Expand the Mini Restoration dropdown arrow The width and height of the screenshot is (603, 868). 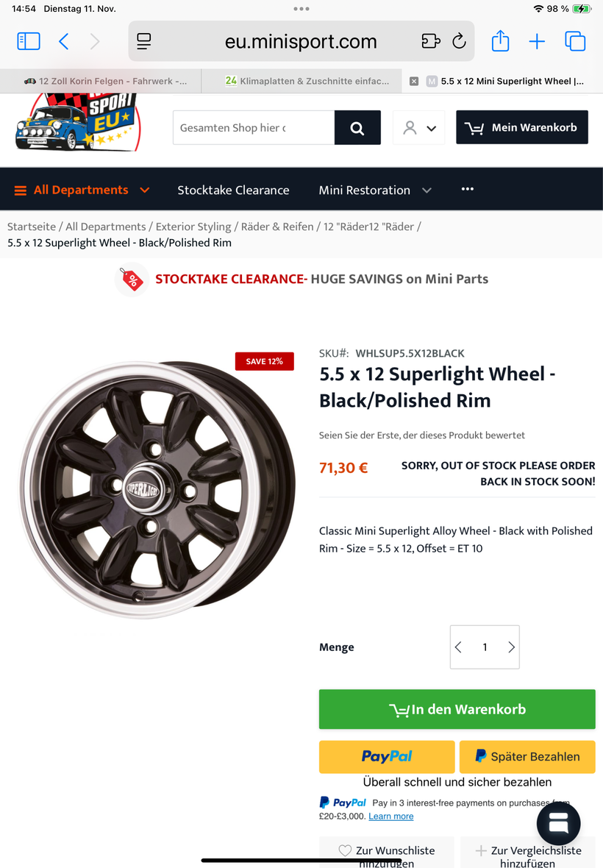pos(427,191)
